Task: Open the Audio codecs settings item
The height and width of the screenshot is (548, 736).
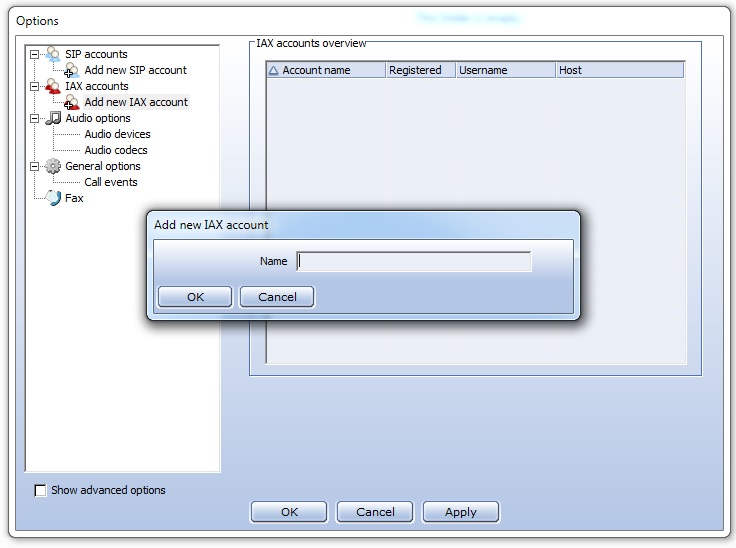Action: pos(115,150)
